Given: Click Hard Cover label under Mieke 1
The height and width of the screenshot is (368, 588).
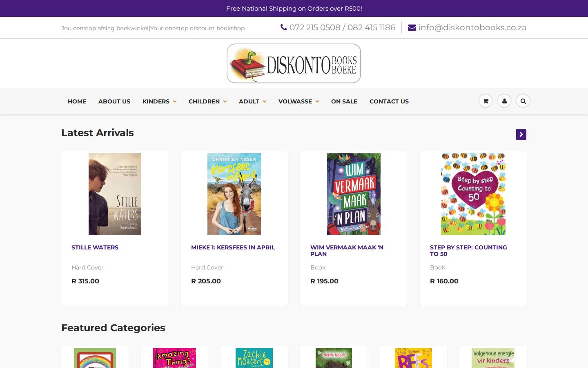Looking at the screenshot, I should (207, 267).
